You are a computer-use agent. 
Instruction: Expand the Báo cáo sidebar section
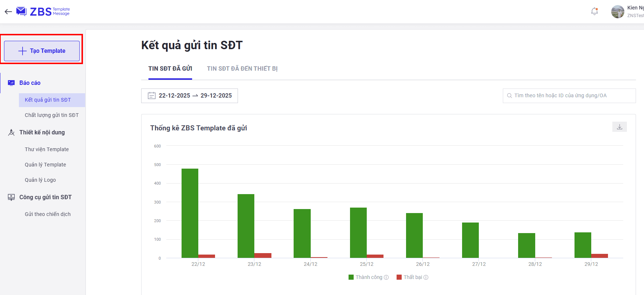30,83
